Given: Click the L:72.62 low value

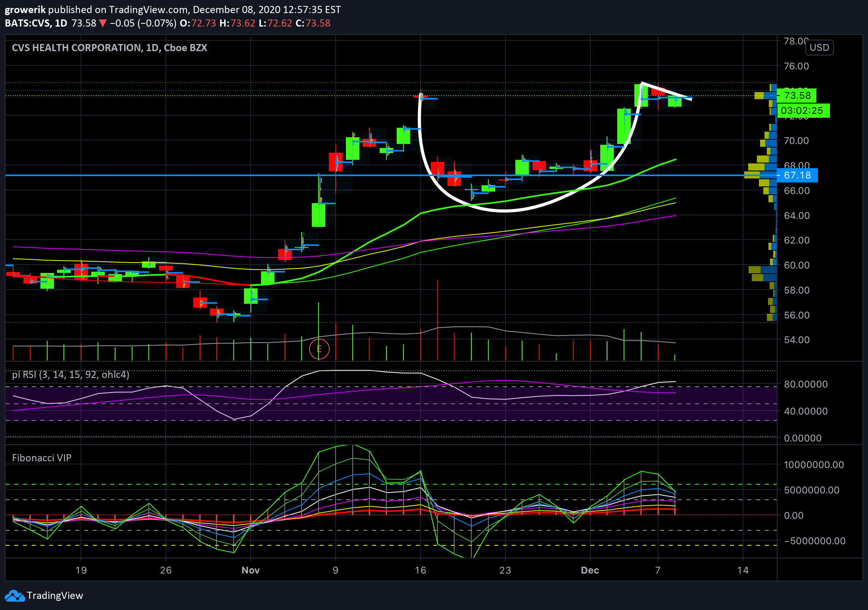Looking at the screenshot, I should click(275, 23).
